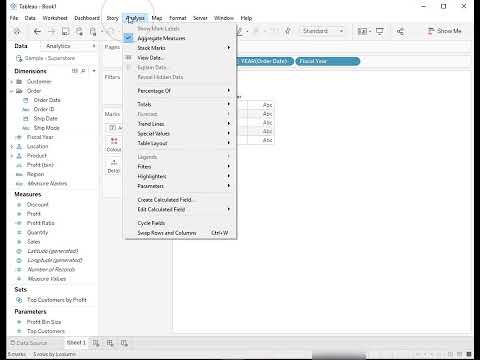Open the Stack Marks submenu
This screenshot has width=480, height=360.
180,48
